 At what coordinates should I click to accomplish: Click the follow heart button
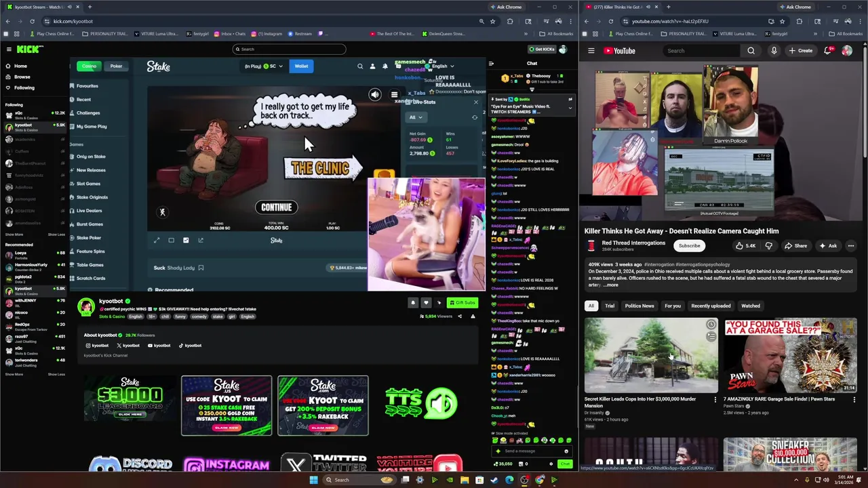click(426, 303)
